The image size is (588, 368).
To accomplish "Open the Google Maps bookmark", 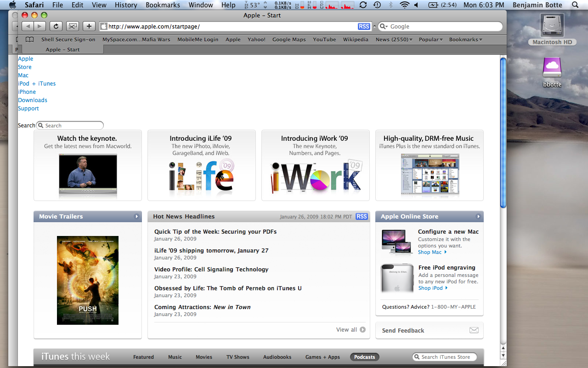I will pos(289,40).
